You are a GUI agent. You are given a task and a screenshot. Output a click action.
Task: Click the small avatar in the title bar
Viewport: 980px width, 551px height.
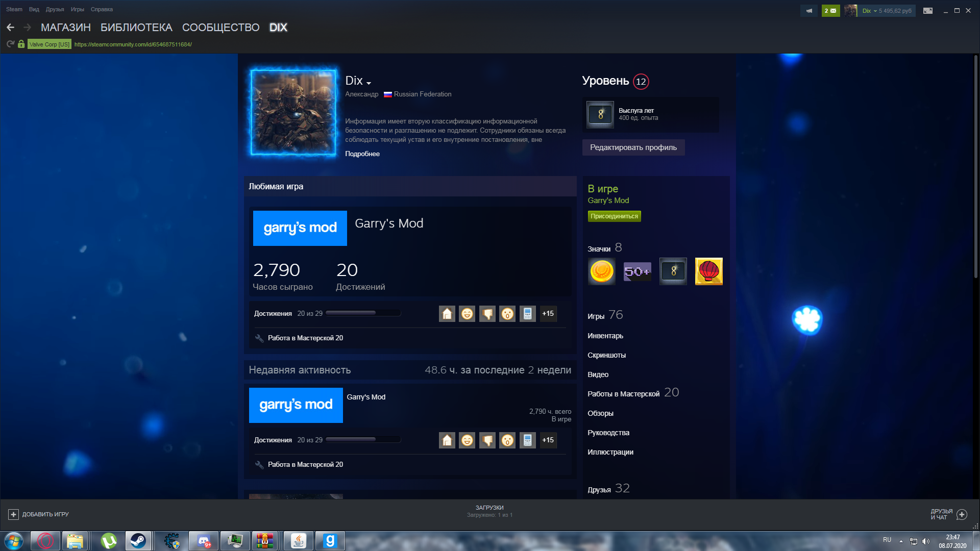[x=850, y=11]
